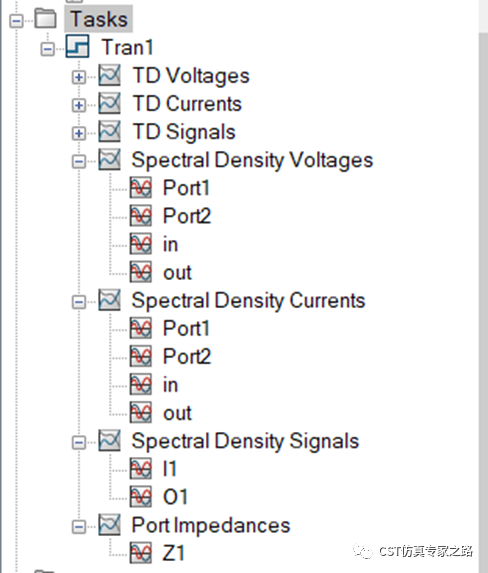Collapse the Spectral Density Currents node
Screen dimensions: 488x573
(x=79, y=302)
